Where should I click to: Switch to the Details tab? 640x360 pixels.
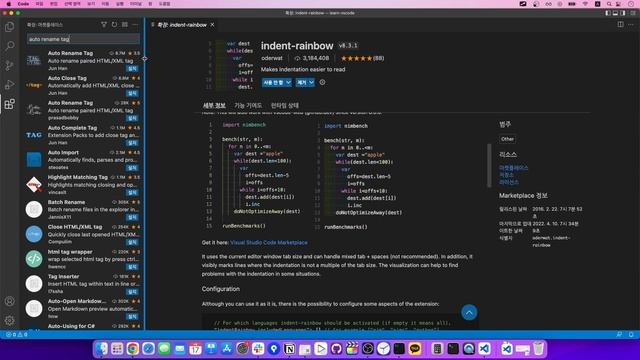(214, 105)
